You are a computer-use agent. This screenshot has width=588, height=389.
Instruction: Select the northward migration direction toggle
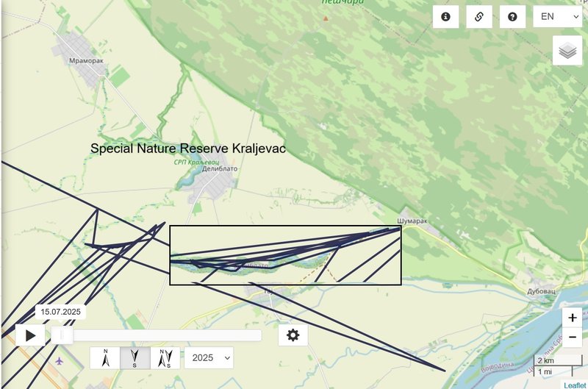point(105,358)
